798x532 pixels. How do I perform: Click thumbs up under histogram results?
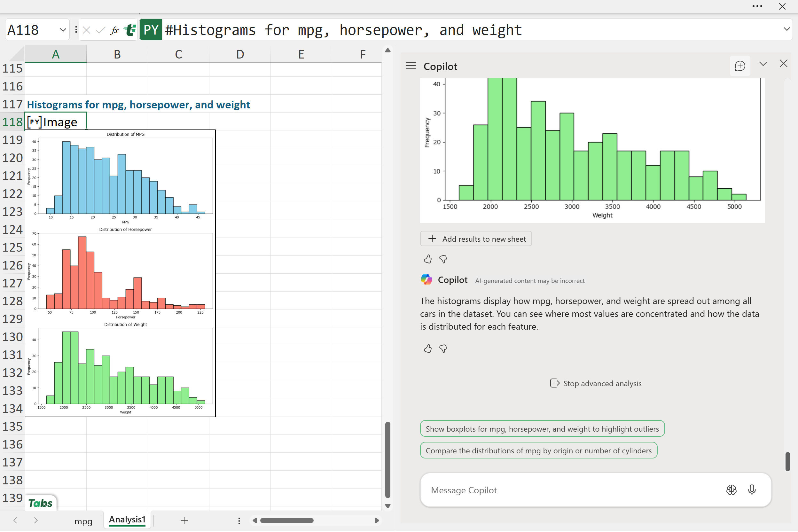click(x=427, y=259)
